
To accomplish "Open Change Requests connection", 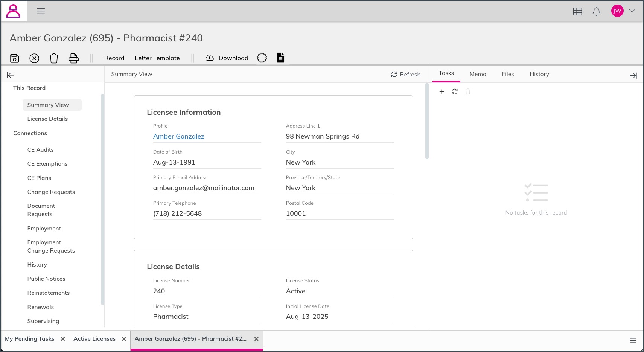I will tap(51, 192).
